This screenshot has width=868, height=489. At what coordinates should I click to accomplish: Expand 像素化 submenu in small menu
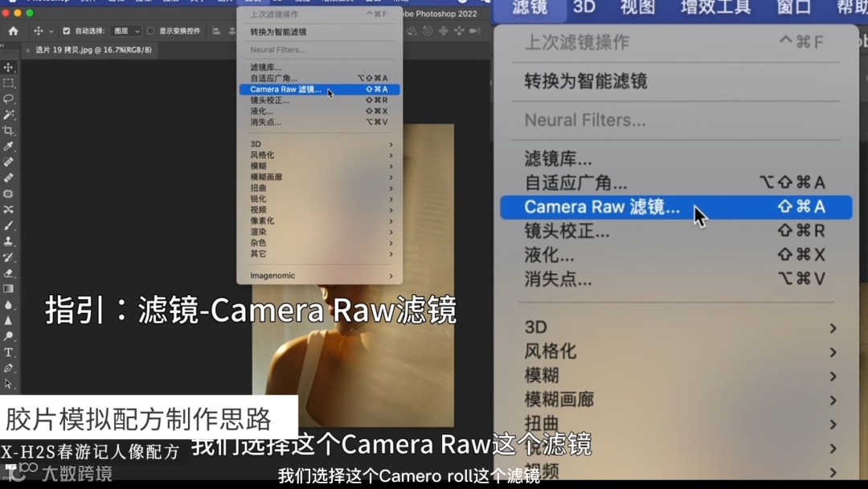319,221
